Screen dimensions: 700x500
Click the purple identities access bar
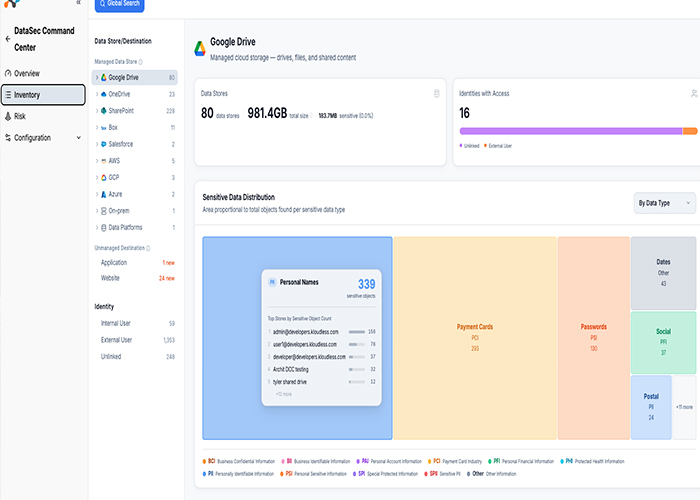pyautogui.click(x=571, y=131)
